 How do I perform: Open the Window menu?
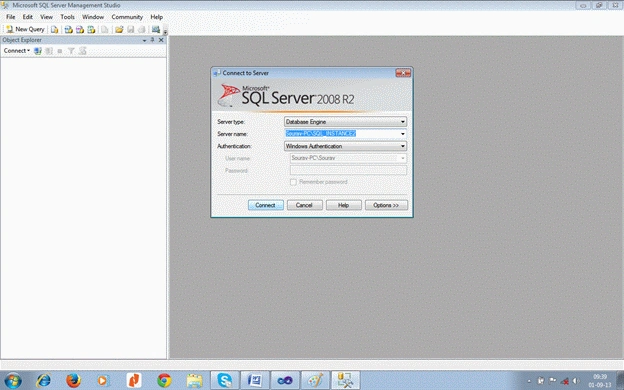tap(93, 17)
